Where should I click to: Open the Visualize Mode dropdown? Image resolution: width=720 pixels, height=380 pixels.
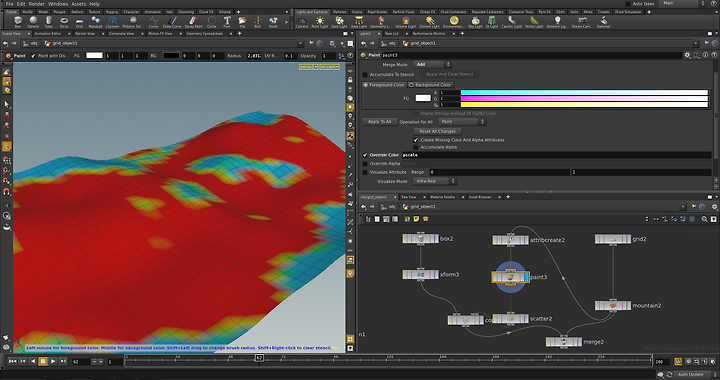tap(434, 181)
